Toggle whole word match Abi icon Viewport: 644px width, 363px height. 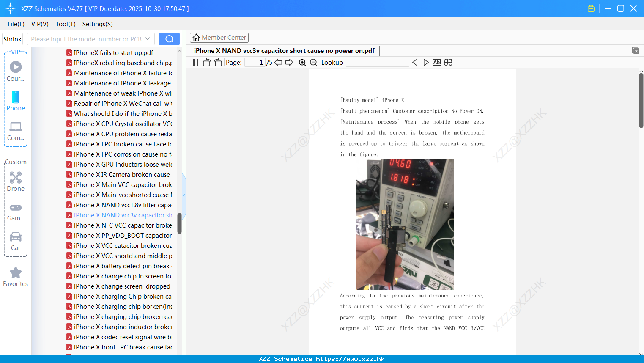(x=437, y=62)
